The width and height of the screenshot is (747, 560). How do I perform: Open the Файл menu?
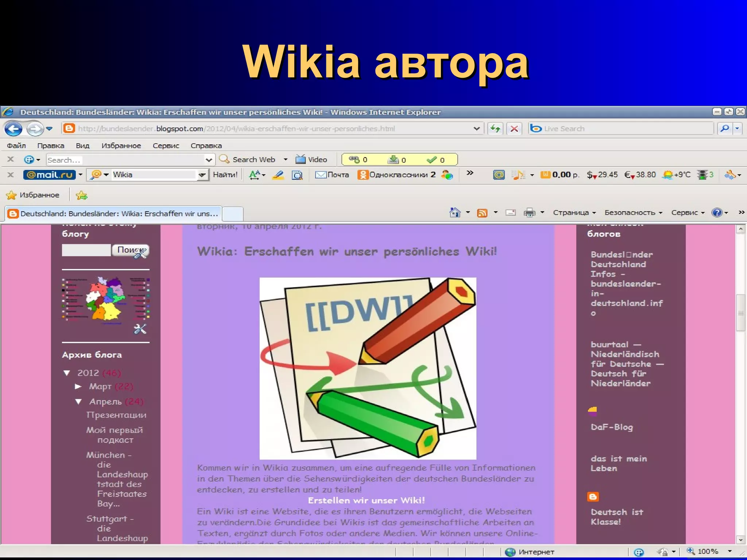16,145
